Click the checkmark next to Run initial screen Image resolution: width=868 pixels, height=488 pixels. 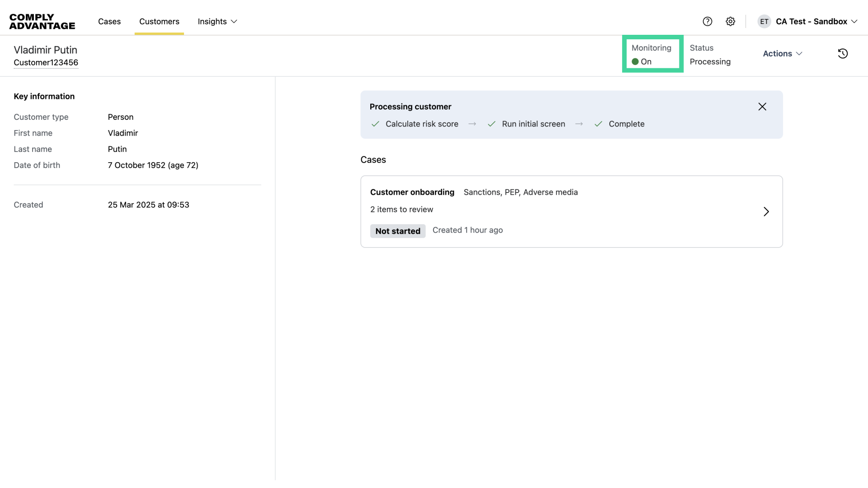coord(492,124)
